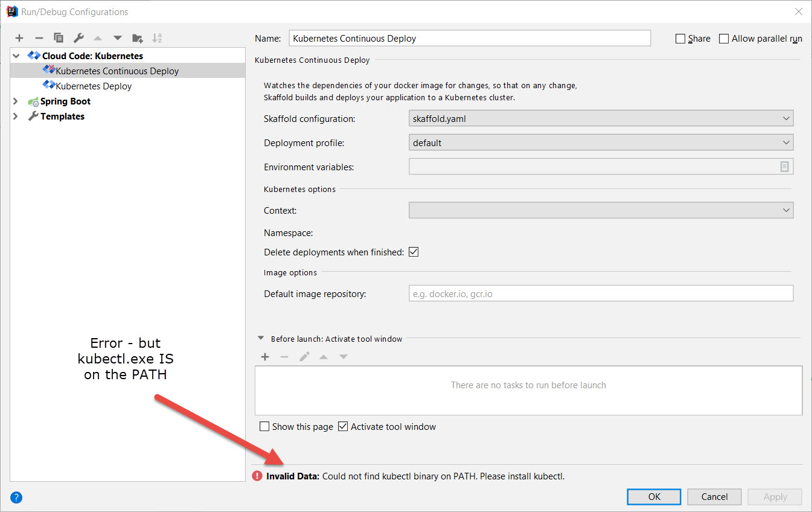Move configuration down in the top toolbar
The width and height of the screenshot is (812, 512).
pos(118,38)
